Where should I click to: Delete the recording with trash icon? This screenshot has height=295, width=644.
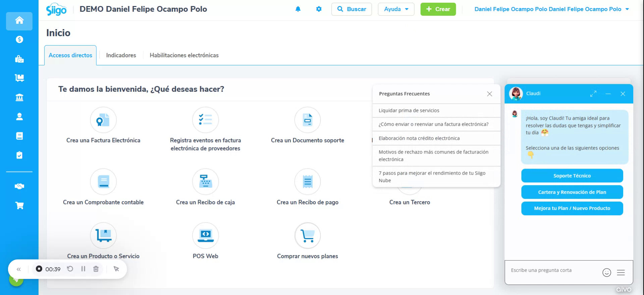(96, 269)
